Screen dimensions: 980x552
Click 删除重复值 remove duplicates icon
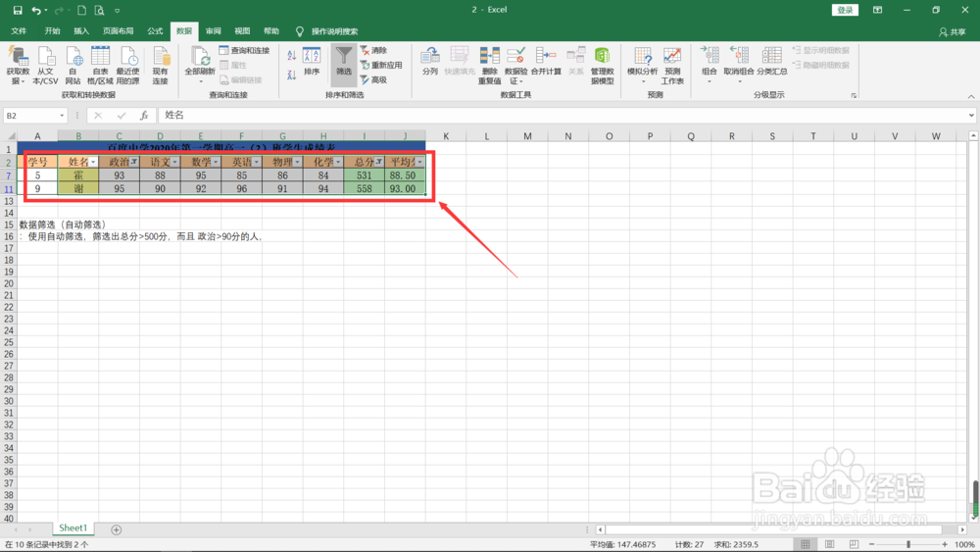(x=489, y=66)
